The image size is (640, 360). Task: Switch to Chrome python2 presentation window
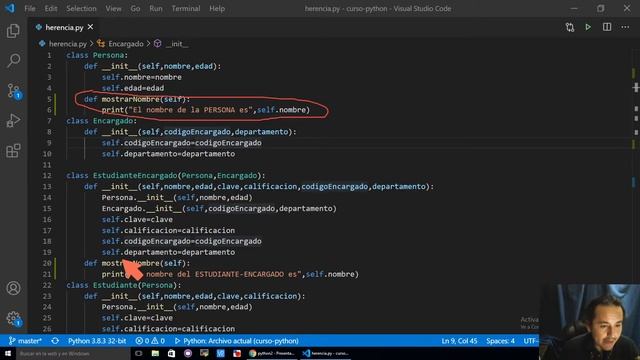272,353
